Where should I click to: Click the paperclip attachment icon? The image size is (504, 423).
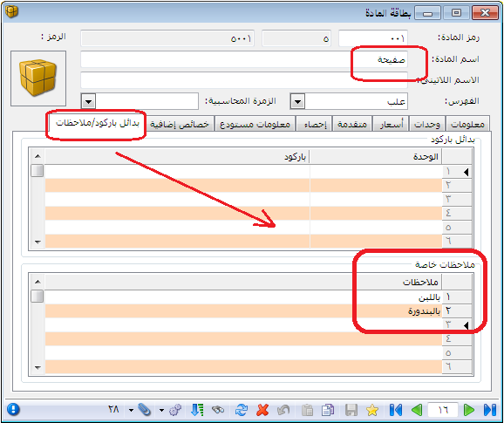click(145, 410)
